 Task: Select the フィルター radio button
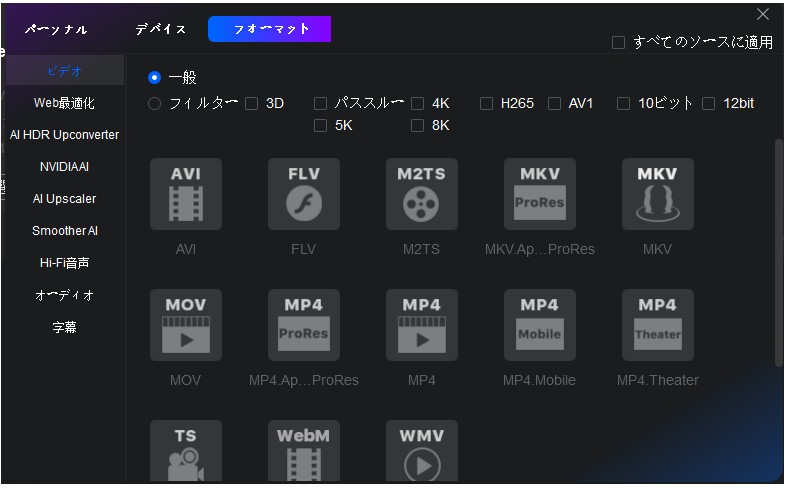click(x=154, y=103)
